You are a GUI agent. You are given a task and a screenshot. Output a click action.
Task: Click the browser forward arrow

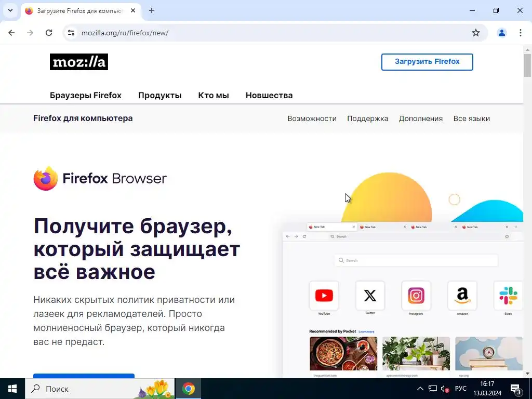30,33
